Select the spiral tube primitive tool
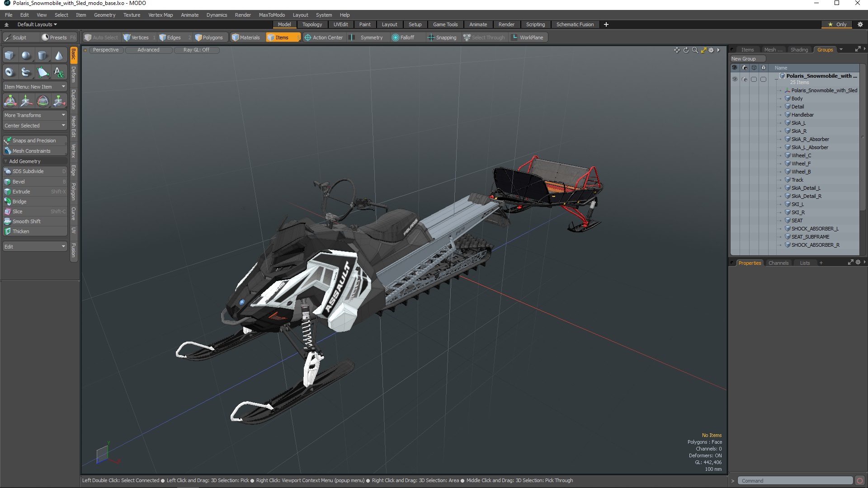Image resolution: width=868 pixels, height=488 pixels. coord(26,72)
